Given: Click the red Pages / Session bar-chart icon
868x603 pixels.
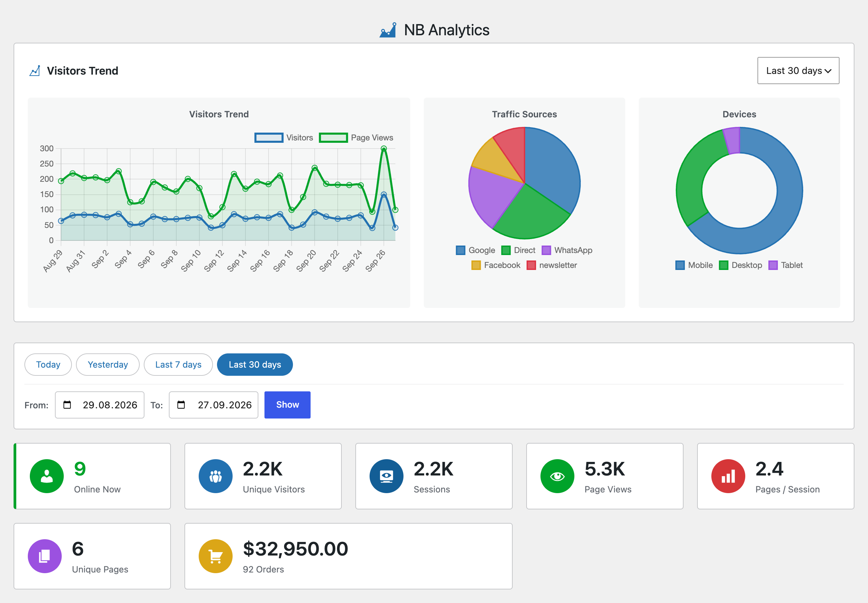Looking at the screenshot, I should (728, 476).
